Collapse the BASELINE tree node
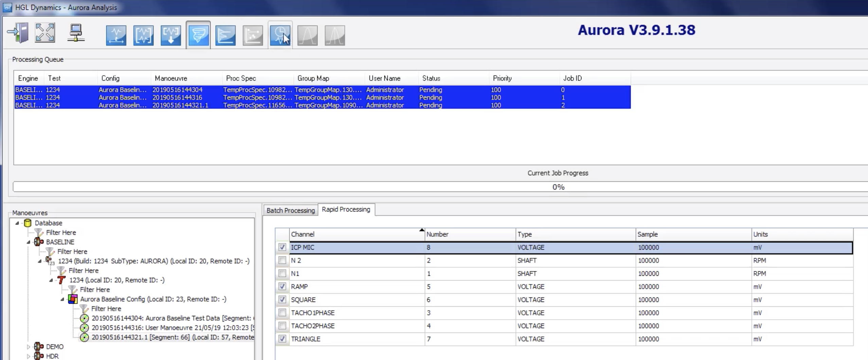868x360 pixels. click(x=29, y=242)
